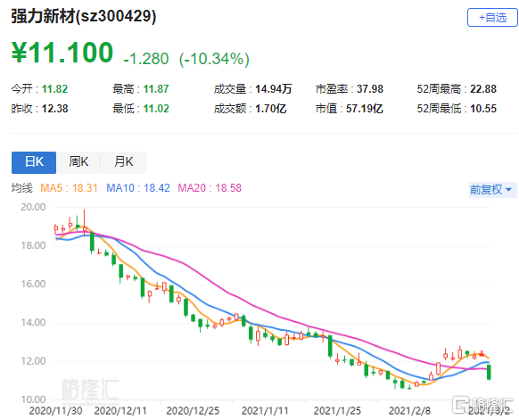
Task: Click the 昨收 value 12.38
Action: click(x=54, y=109)
